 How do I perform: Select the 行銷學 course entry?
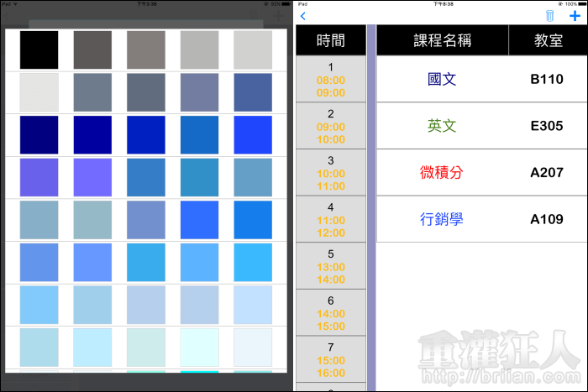(442, 219)
